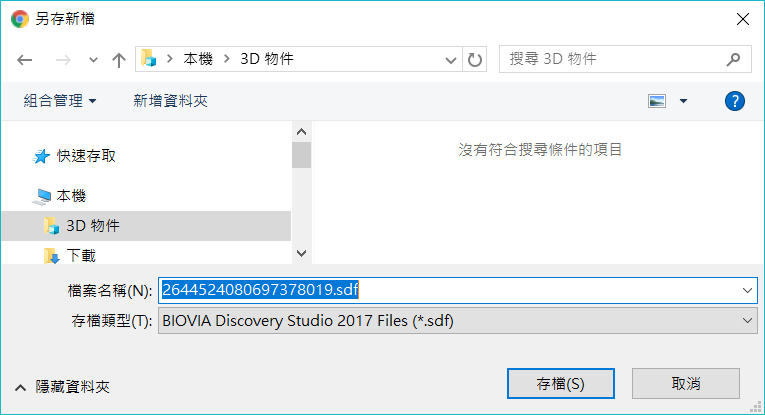The height and width of the screenshot is (415, 765).
Task: Open the address bar history dropdown
Action: (x=450, y=60)
